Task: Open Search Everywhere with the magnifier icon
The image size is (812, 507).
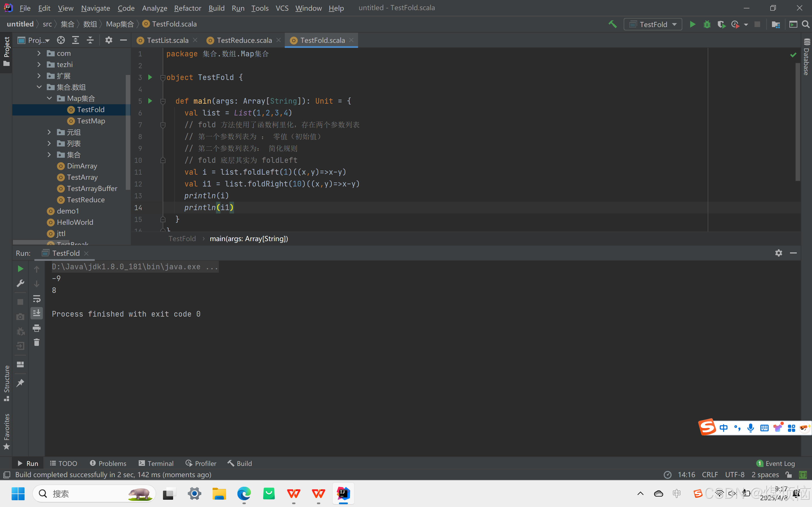Action: pos(806,24)
